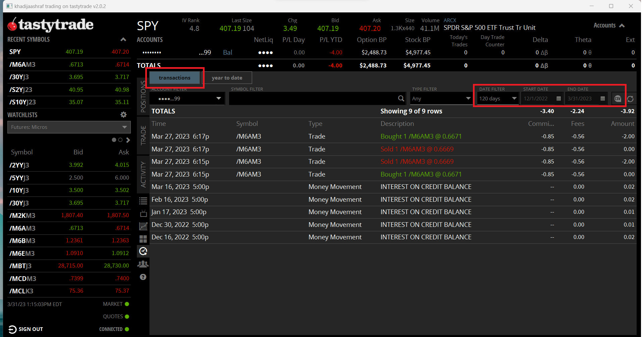Click the TV icon in sidebar
This screenshot has width=644, height=337.
143,214
